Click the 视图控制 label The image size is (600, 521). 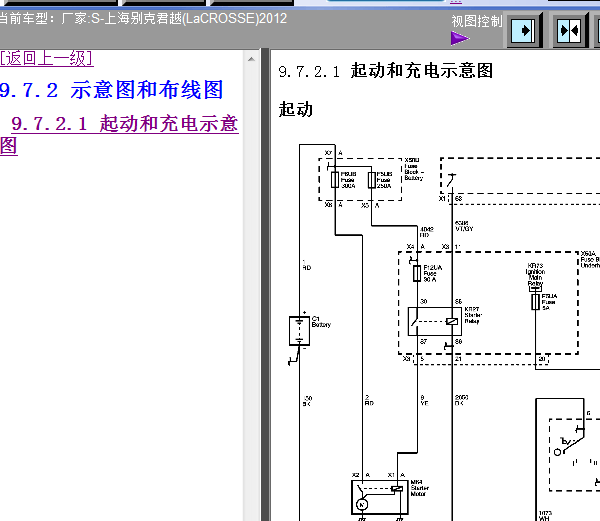tap(476, 21)
